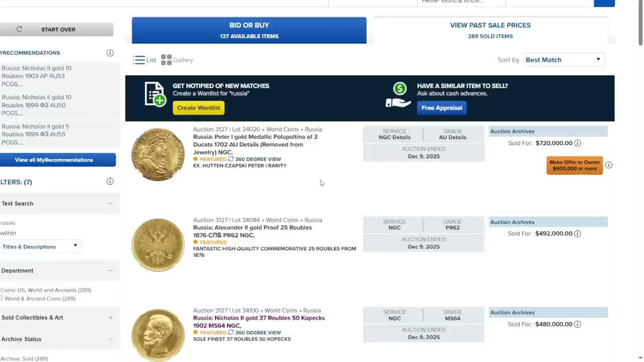The height and width of the screenshot is (362, 644).
Task: Switch to Gallery view icon
Action: [x=167, y=60]
